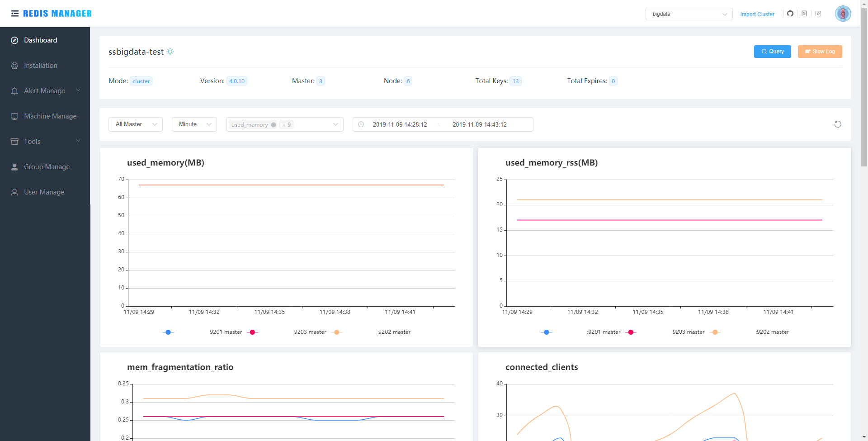Click the ssbigdata-test cluster name
Image resolution: width=868 pixels, height=441 pixels.
136,52
